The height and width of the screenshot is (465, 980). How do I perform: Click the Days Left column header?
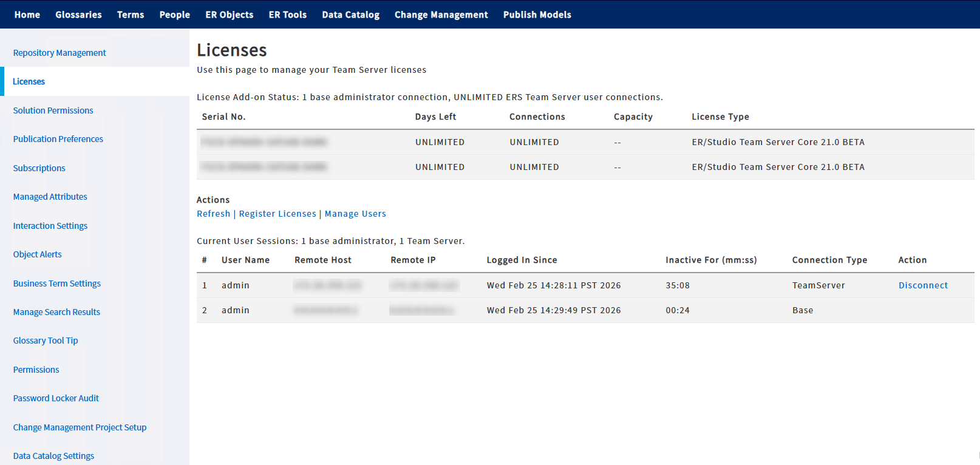pyautogui.click(x=436, y=117)
